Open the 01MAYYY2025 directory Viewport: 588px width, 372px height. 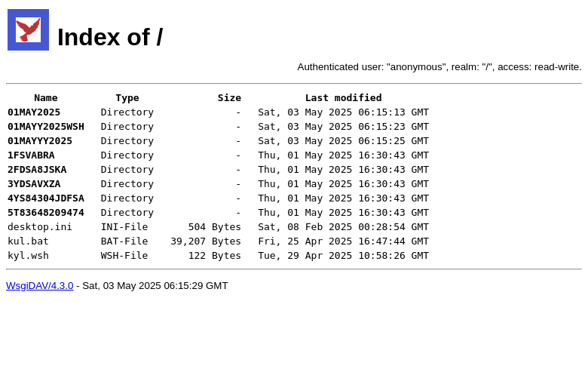[x=40, y=141]
